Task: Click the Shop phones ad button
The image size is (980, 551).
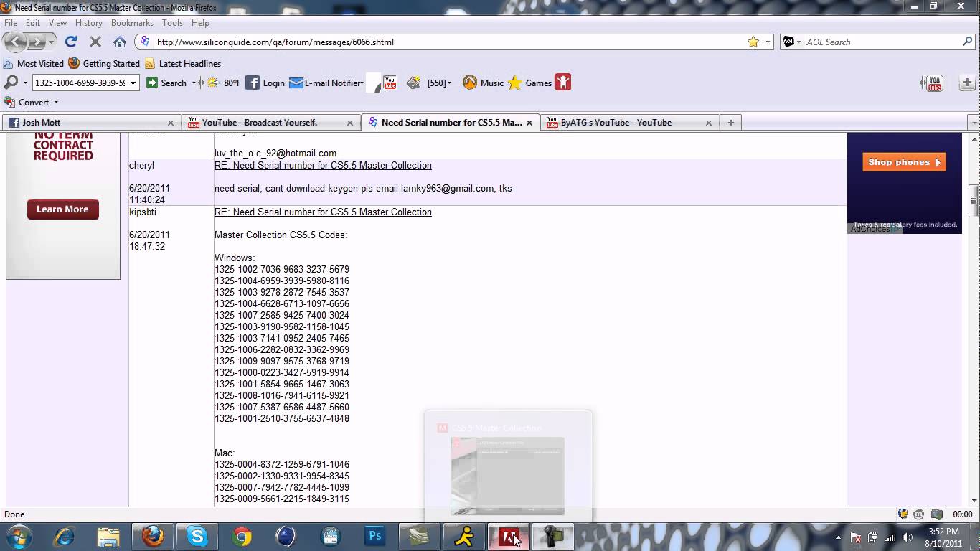Action: coord(904,162)
